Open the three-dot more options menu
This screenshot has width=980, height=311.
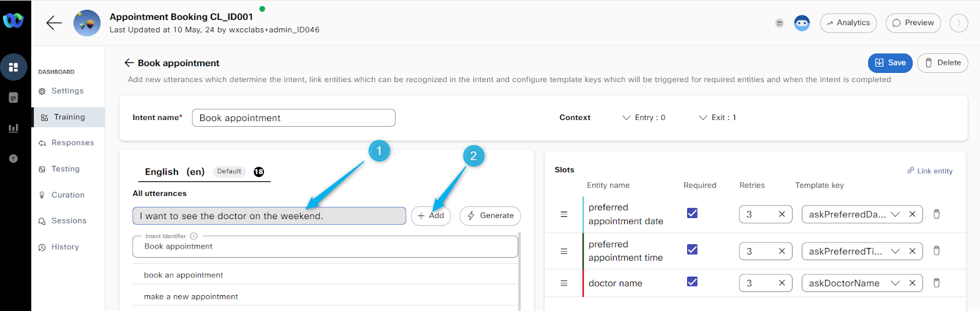tap(959, 23)
